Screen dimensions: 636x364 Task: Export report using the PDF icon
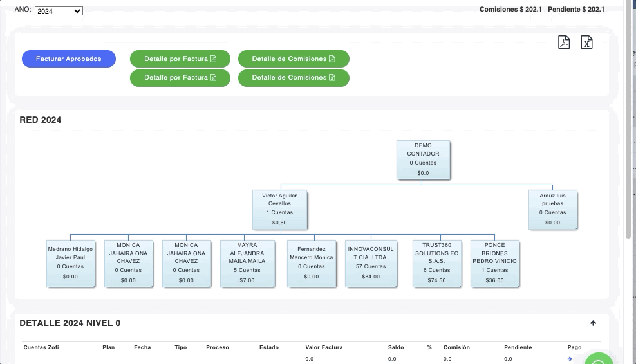[564, 42]
